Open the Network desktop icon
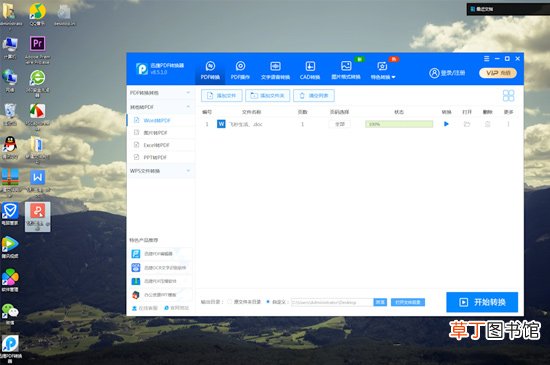The width and height of the screenshot is (550, 365). click(x=10, y=81)
